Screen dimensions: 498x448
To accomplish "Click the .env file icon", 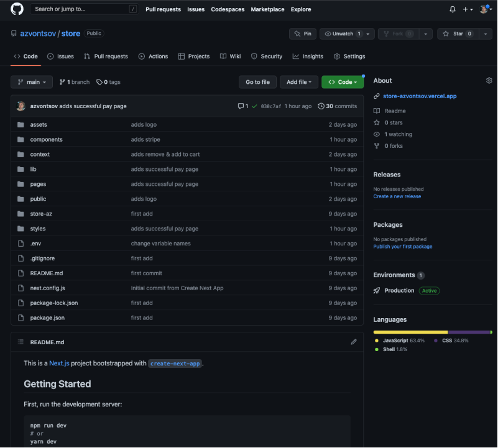I will click(21, 244).
